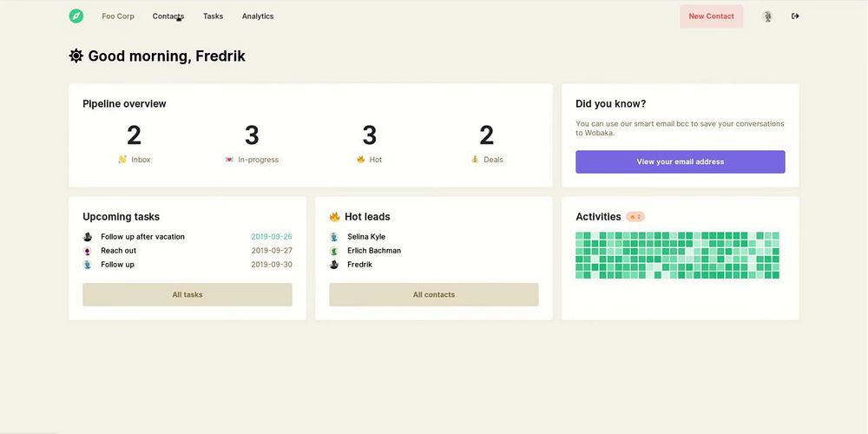Screen dimensions: 868x434
Task: Select the In-progress pipeline stage icon
Action: pyautogui.click(x=229, y=160)
